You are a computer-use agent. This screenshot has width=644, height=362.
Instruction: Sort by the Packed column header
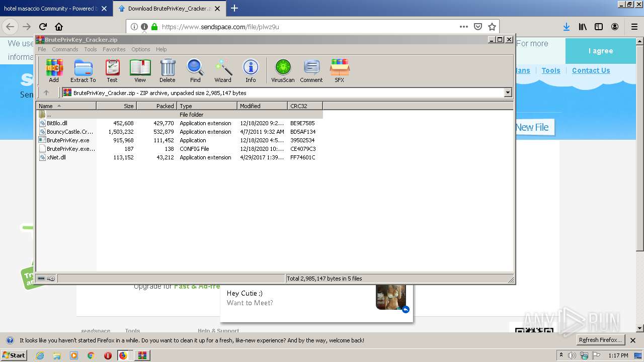point(156,106)
